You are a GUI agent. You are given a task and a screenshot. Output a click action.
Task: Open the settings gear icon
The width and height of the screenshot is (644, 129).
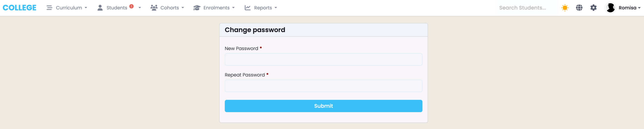tap(593, 8)
